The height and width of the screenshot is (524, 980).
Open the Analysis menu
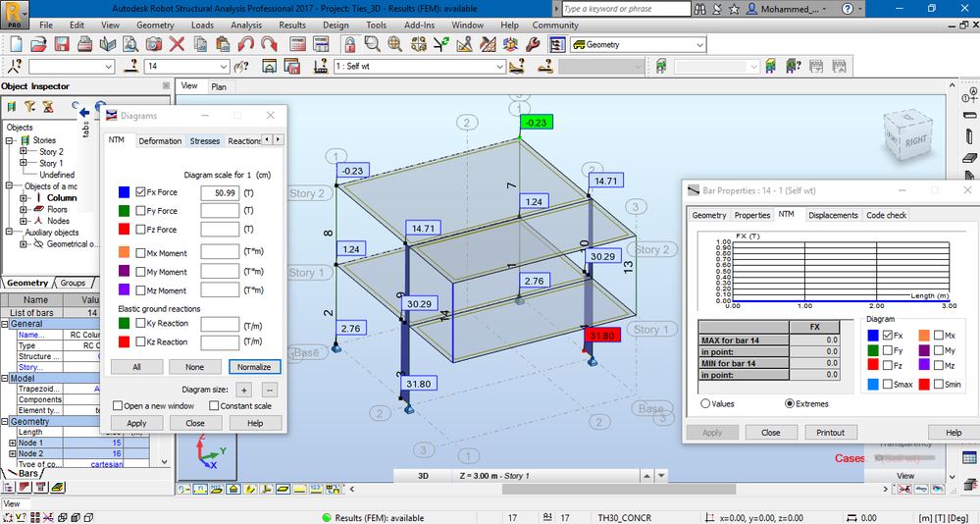246,25
